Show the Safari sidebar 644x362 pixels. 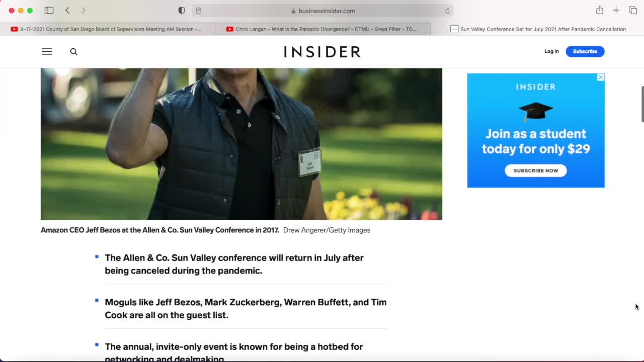(49, 11)
